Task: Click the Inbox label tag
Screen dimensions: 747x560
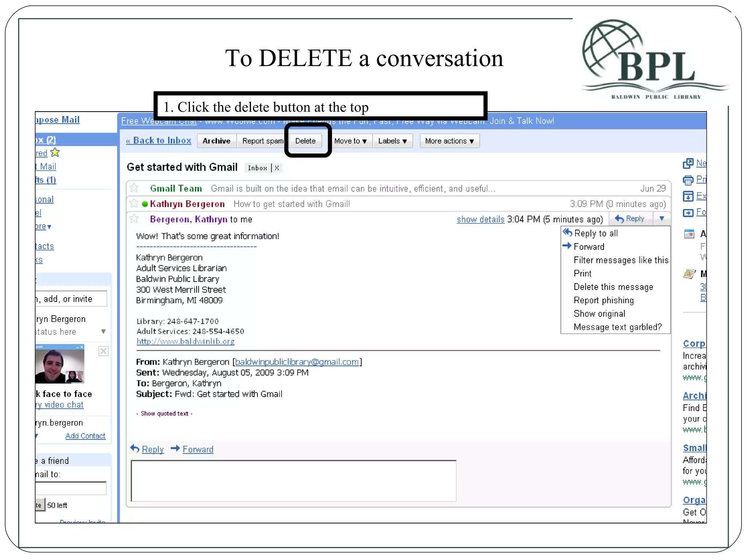Action: (257, 168)
